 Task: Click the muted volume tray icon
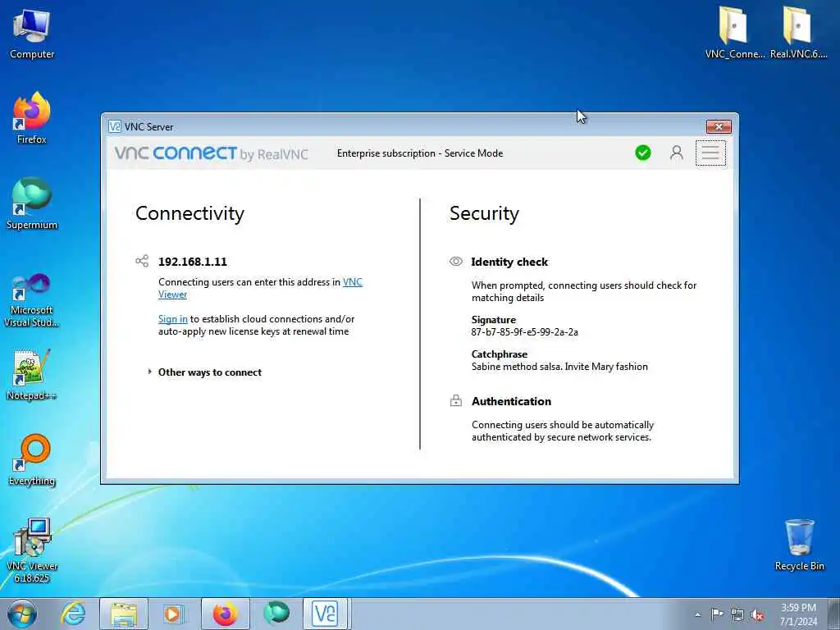coord(757,614)
